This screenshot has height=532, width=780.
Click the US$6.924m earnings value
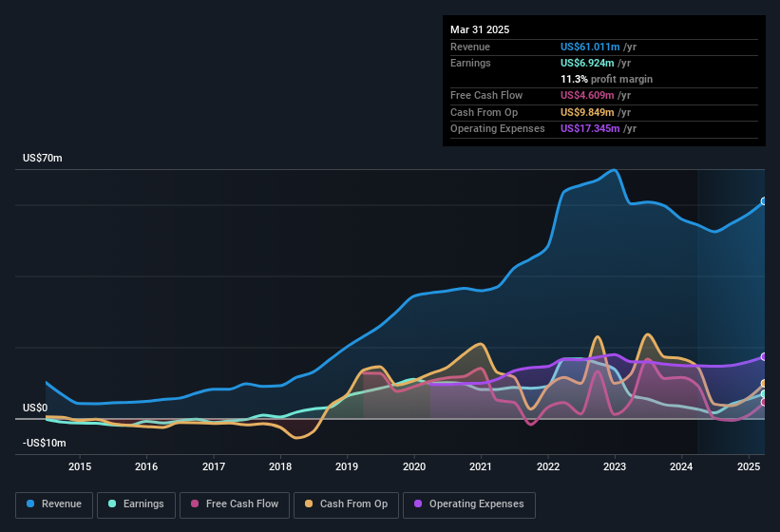[587, 63]
